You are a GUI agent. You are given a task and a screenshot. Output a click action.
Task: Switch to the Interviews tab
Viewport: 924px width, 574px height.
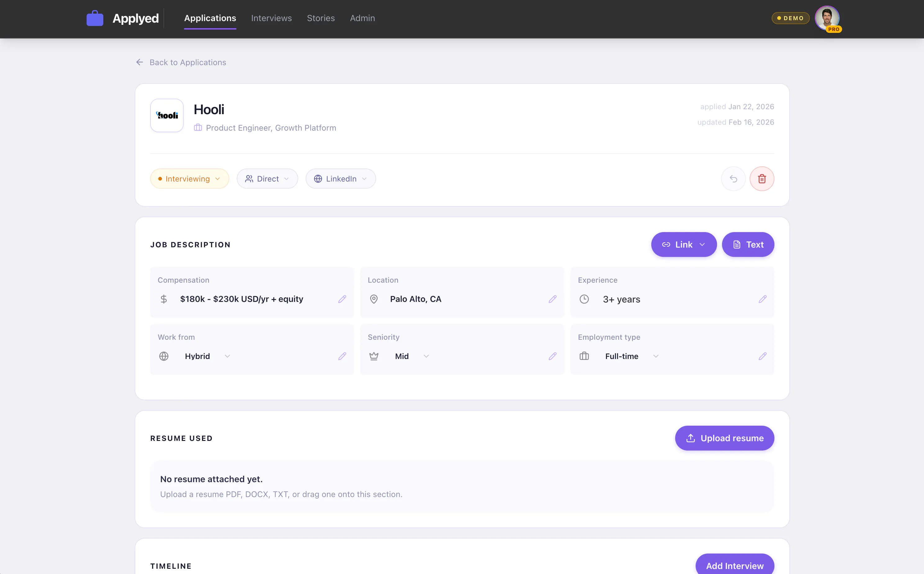pos(271,18)
